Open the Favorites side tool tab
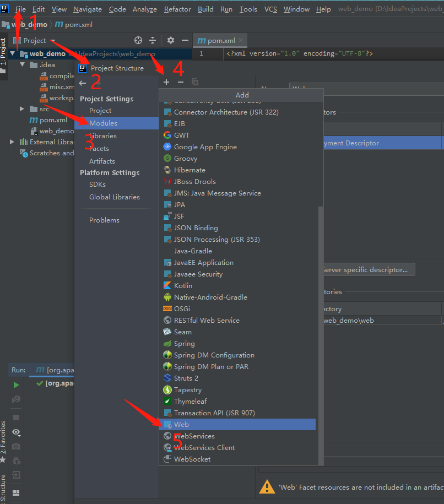The height and width of the screenshot is (504, 444). coord(3,442)
